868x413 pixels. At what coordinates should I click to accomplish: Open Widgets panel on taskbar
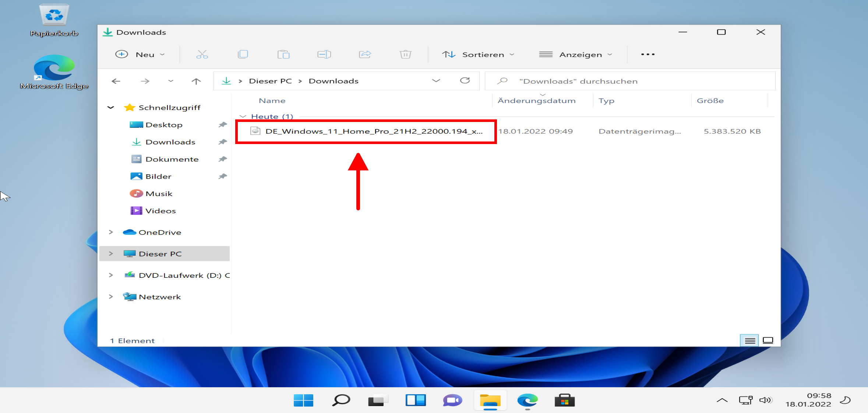pos(416,400)
